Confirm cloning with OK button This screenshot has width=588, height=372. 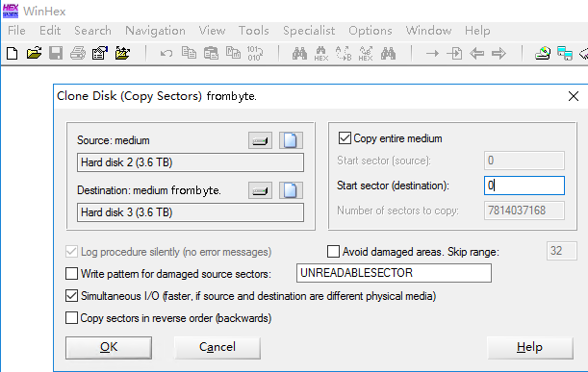[x=109, y=348]
